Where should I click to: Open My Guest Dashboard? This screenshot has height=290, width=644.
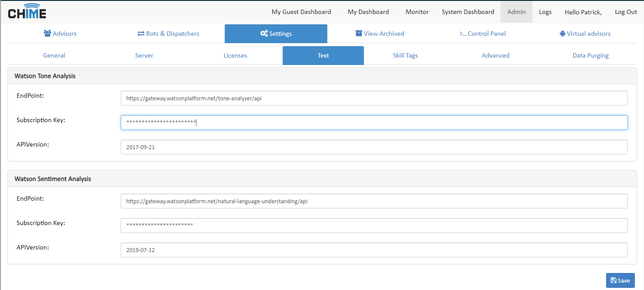click(x=302, y=12)
